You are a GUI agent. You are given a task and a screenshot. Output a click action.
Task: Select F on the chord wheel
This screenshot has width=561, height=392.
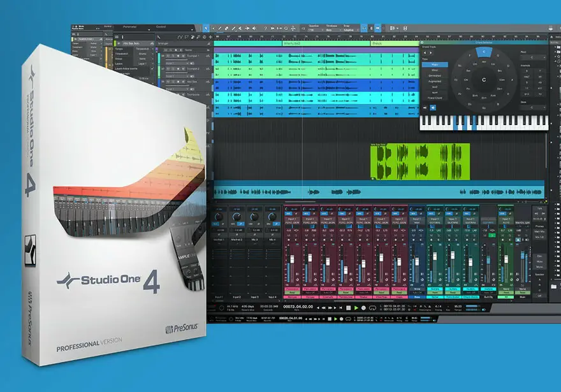click(469, 55)
